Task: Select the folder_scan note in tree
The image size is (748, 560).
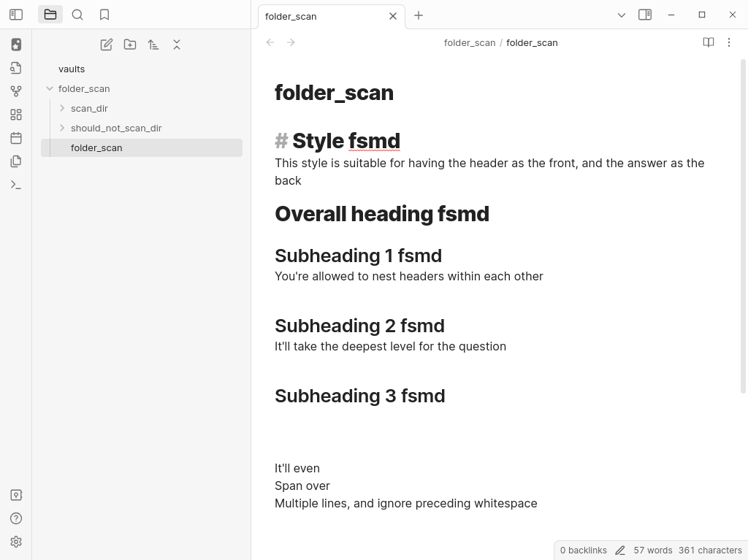Action: [x=96, y=147]
